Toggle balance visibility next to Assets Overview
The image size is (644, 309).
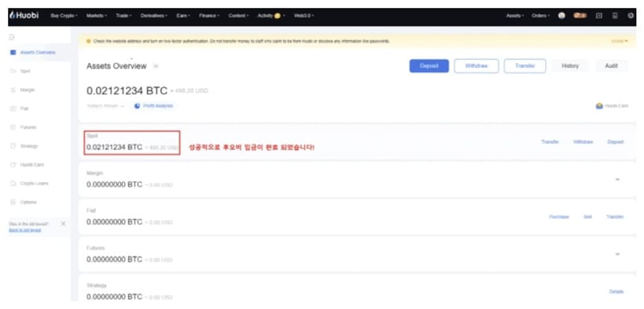point(156,66)
